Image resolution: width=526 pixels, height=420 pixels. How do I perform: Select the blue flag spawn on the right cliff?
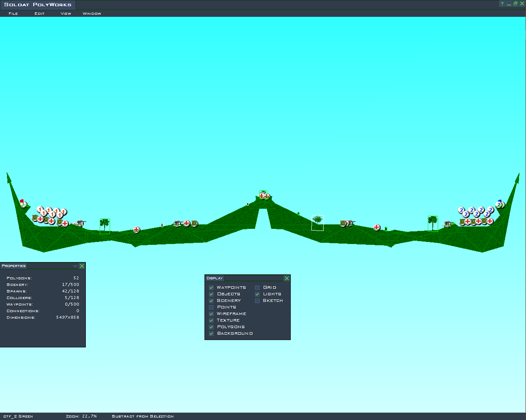click(499, 204)
